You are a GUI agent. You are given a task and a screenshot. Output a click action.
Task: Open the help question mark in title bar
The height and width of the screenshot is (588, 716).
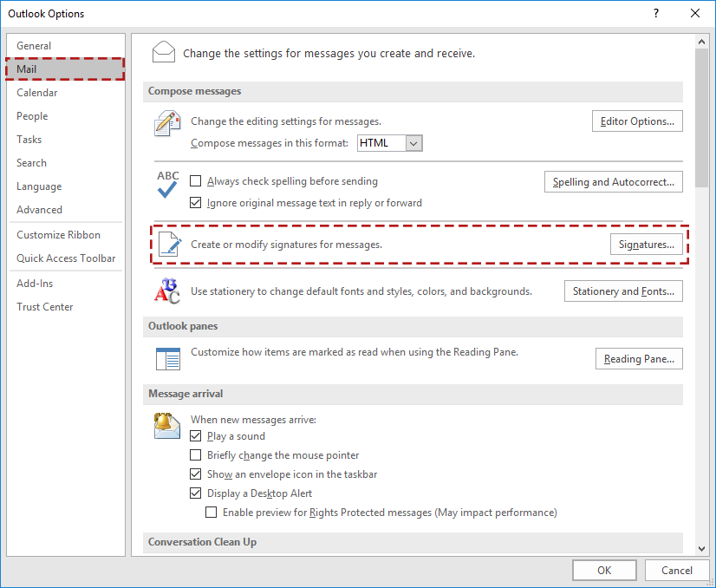(655, 13)
